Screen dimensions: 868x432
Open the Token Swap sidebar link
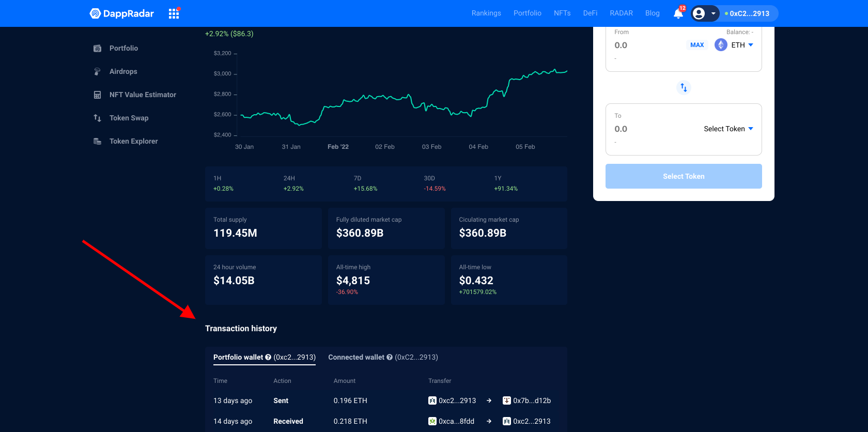(x=129, y=118)
